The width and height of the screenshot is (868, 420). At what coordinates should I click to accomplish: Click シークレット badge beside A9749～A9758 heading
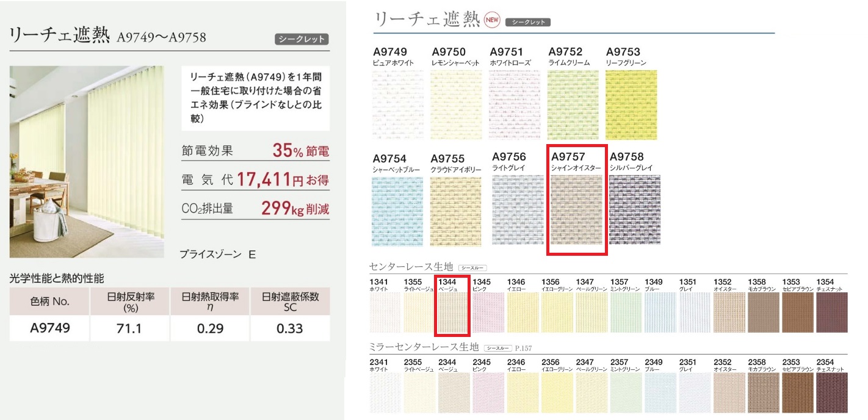click(302, 40)
